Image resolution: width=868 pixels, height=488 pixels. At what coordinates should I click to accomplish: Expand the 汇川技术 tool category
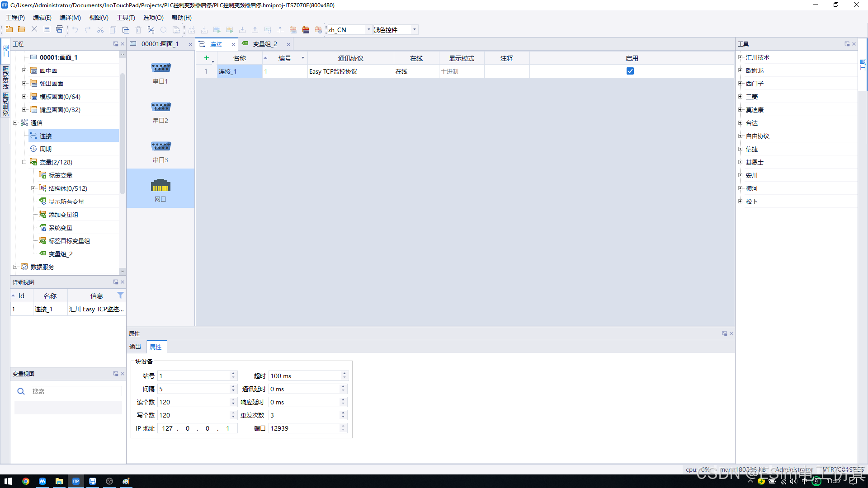[741, 57]
